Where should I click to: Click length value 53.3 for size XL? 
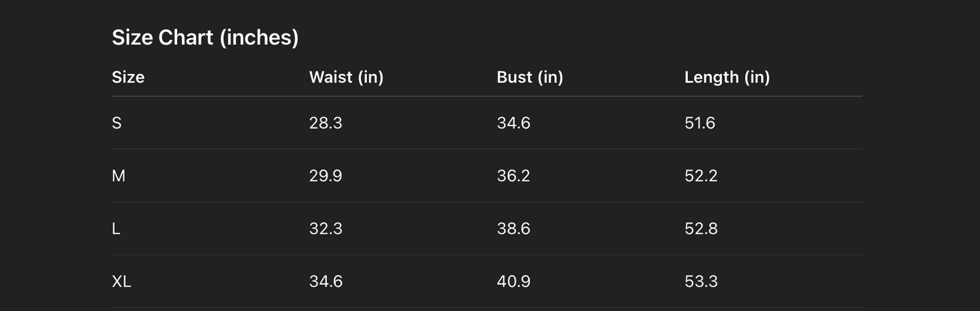point(701,282)
